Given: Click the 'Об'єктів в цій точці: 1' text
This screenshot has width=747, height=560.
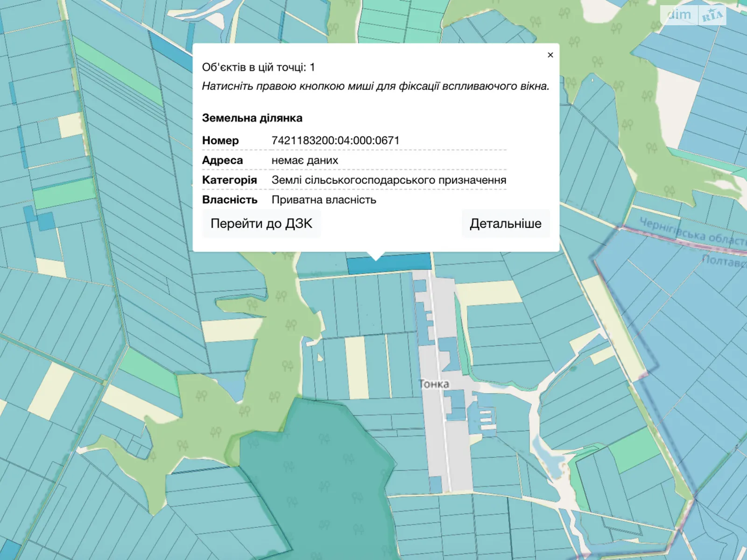Looking at the screenshot, I should (258, 67).
